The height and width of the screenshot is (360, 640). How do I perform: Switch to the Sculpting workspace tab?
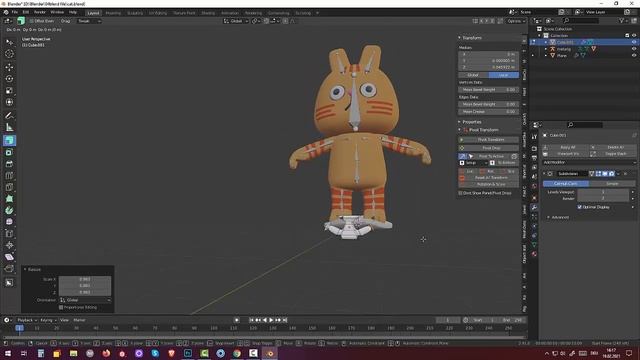(x=135, y=13)
